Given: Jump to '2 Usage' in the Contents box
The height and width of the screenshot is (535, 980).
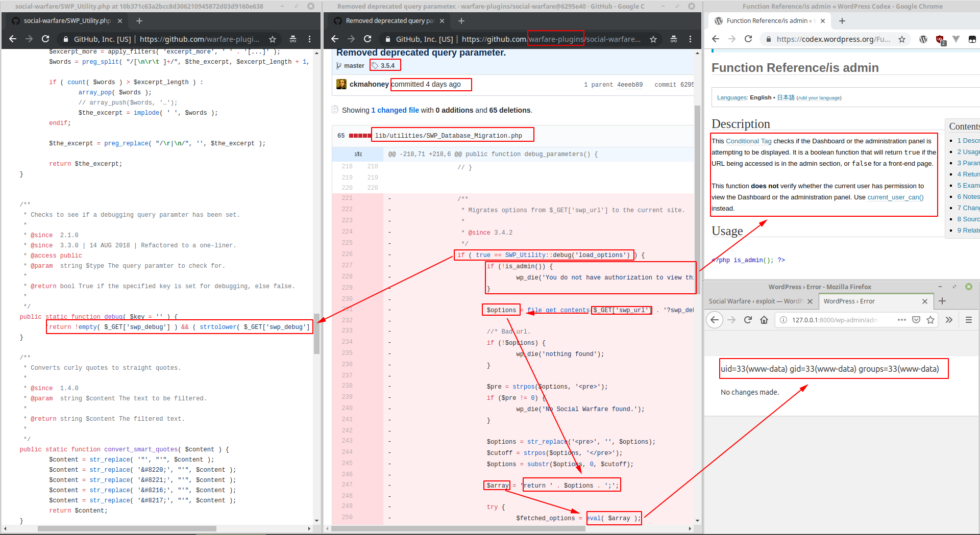Looking at the screenshot, I should point(968,152).
